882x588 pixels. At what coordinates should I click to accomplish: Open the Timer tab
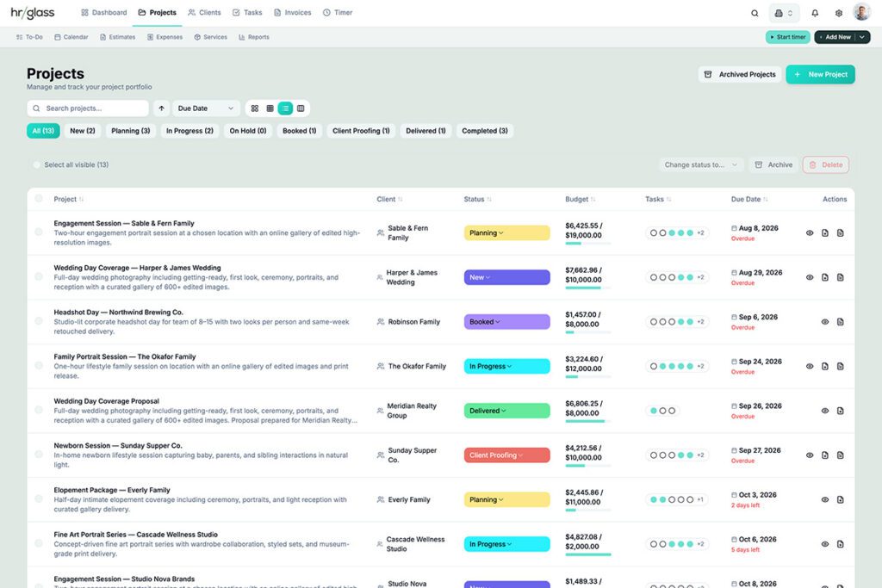click(x=338, y=12)
